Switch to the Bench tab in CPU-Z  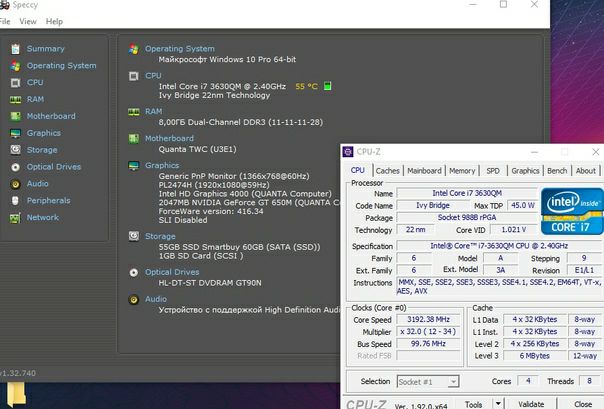coord(557,171)
